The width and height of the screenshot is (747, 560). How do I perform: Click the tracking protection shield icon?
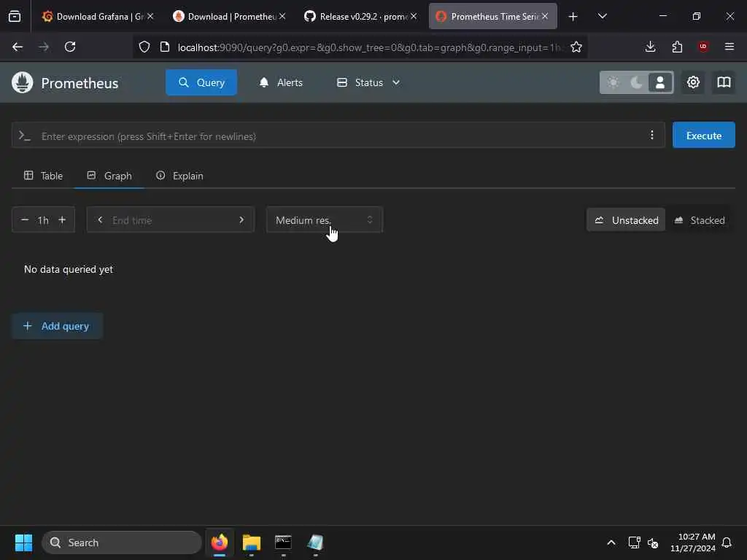(x=144, y=47)
